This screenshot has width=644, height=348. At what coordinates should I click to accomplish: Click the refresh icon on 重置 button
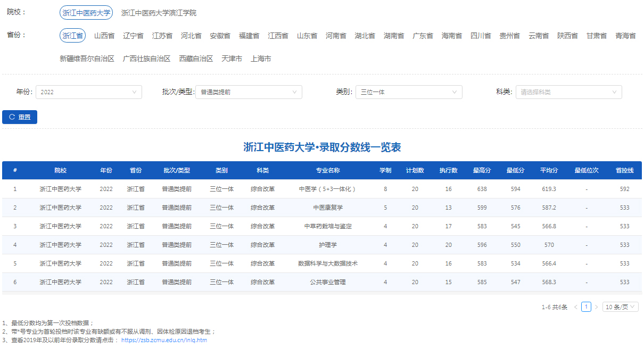[12, 117]
